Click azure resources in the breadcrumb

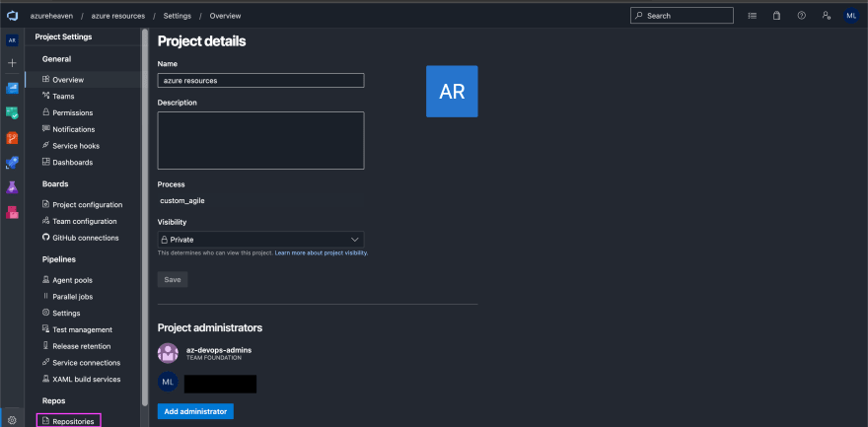(x=118, y=16)
